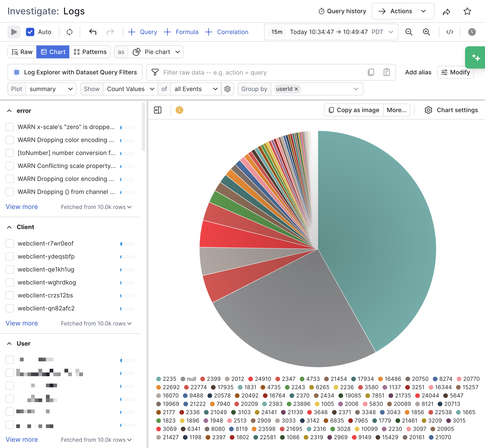Click the Modify button
This screenshot has width=485, height=448.
455,72
